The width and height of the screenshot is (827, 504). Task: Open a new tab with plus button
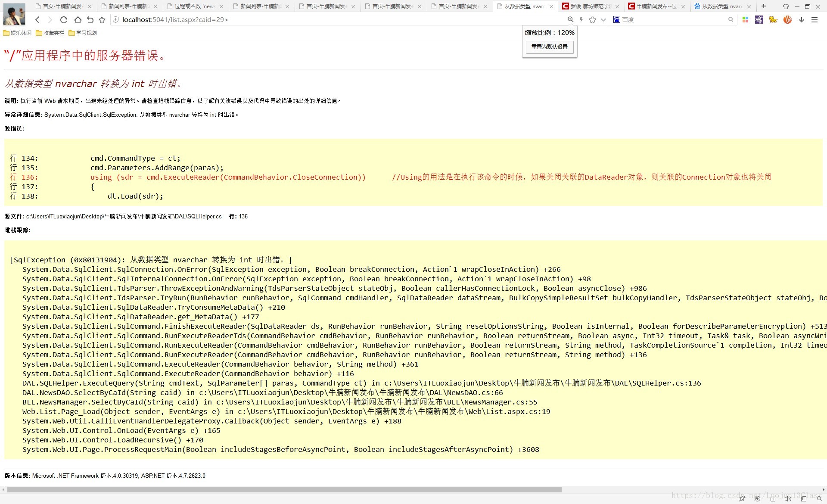coord(764,6)
